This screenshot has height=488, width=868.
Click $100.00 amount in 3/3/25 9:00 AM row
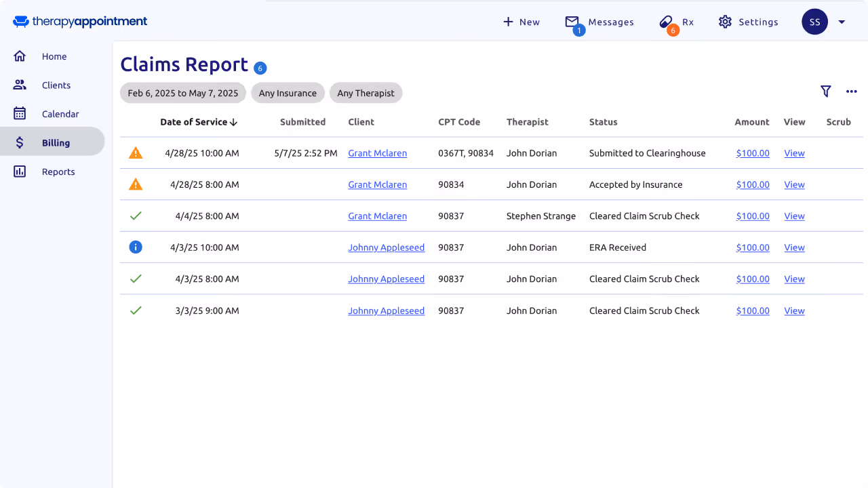pyautogui.click(x=753, y=310)
